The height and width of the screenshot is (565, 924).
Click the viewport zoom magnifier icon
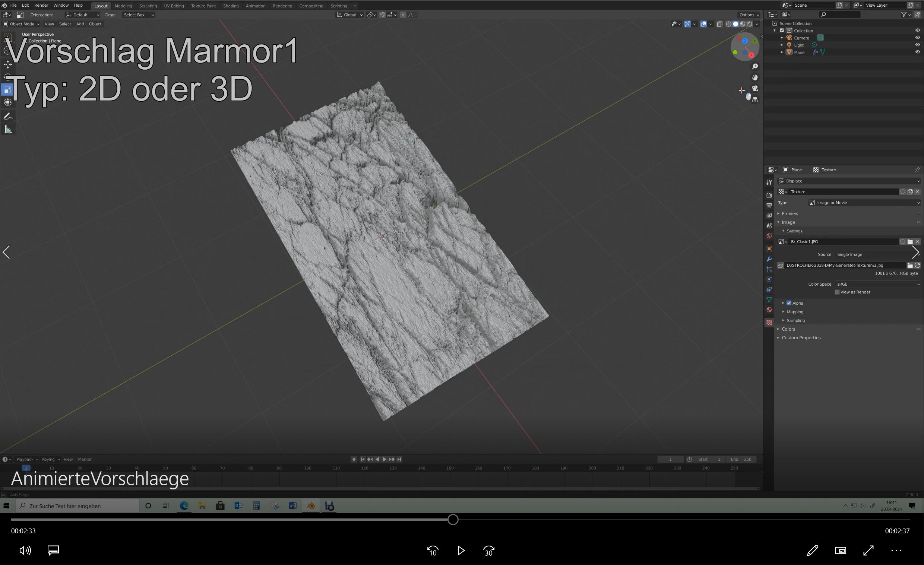(755, 66)
